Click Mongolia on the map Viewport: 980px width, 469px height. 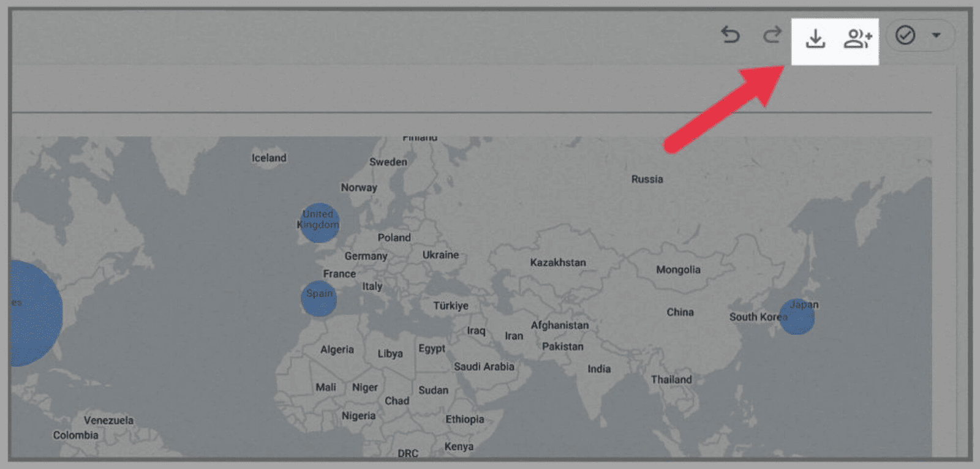coord(678,270)
